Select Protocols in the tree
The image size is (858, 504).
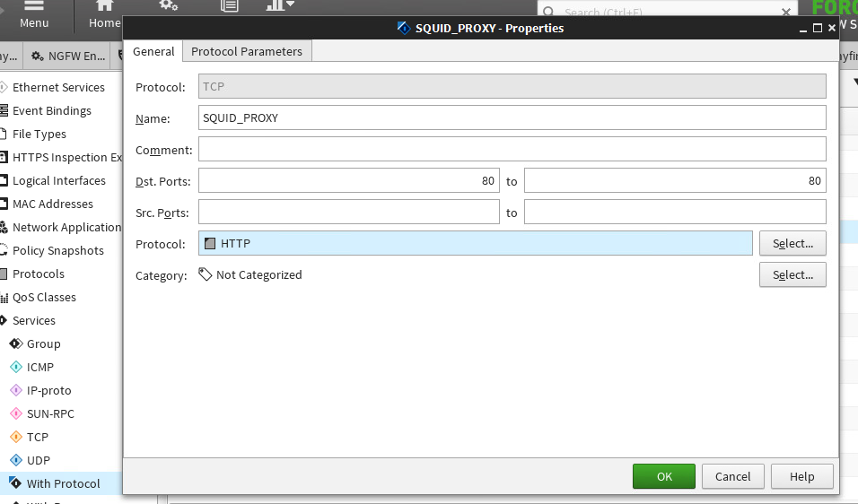tap(39, 274)
